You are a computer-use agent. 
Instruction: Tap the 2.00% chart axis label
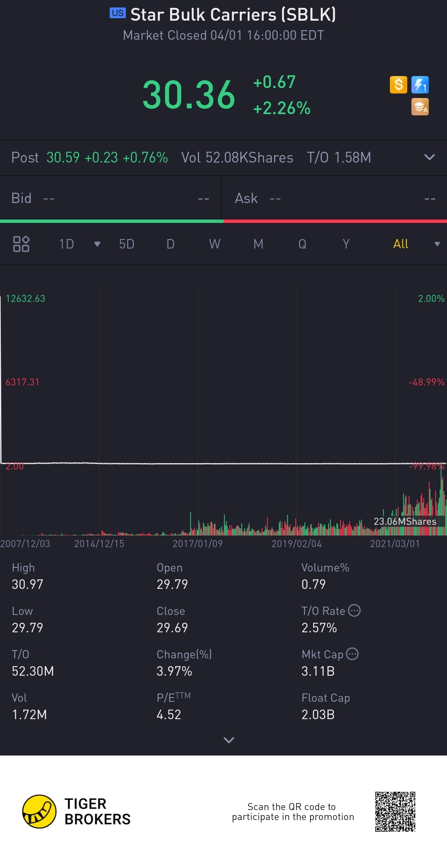pyautogui.click(x=431, y=299)
